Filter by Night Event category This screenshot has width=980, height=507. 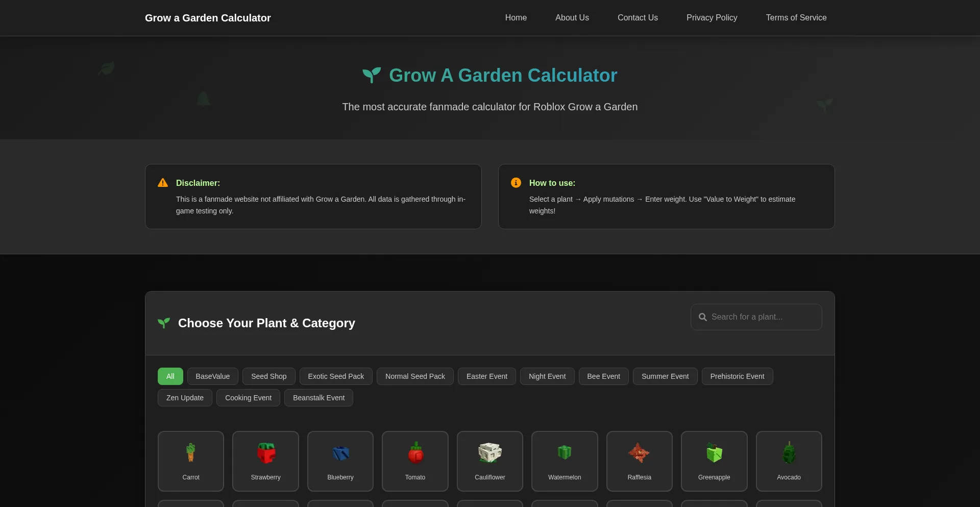pyautogui.click(x=547, y=376)
